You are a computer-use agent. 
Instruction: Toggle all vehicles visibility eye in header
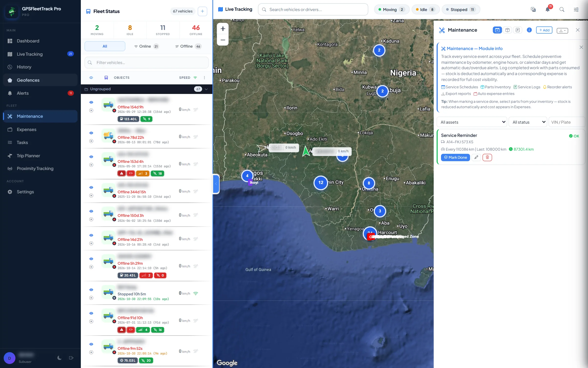91,78
